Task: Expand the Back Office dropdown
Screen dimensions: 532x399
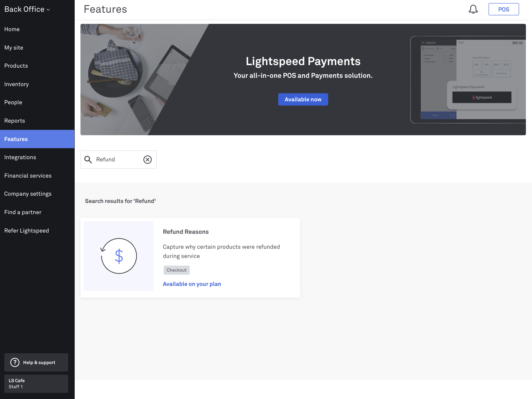Action: pyautogui.click(x=27, y=10)
